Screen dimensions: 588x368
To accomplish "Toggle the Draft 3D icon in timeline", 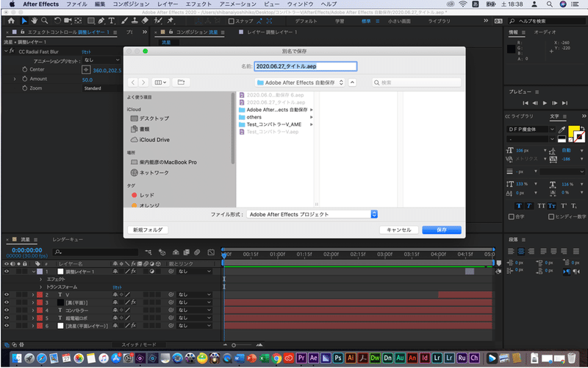I will click(162, 252).
